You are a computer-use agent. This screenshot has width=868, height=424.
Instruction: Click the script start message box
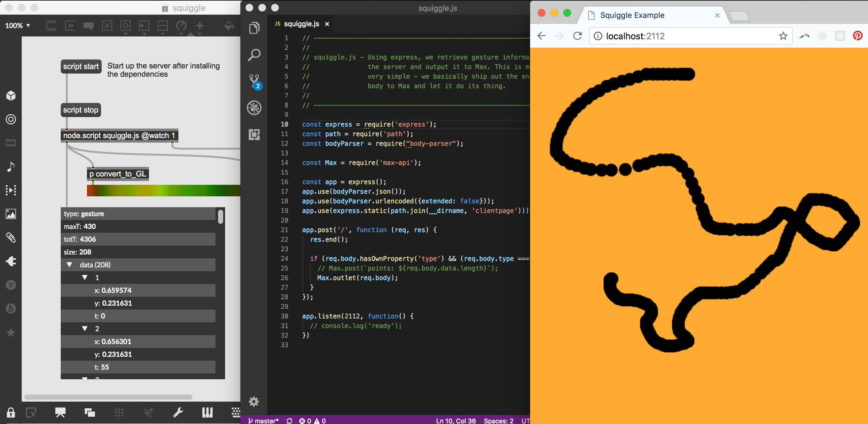(81, 67)
